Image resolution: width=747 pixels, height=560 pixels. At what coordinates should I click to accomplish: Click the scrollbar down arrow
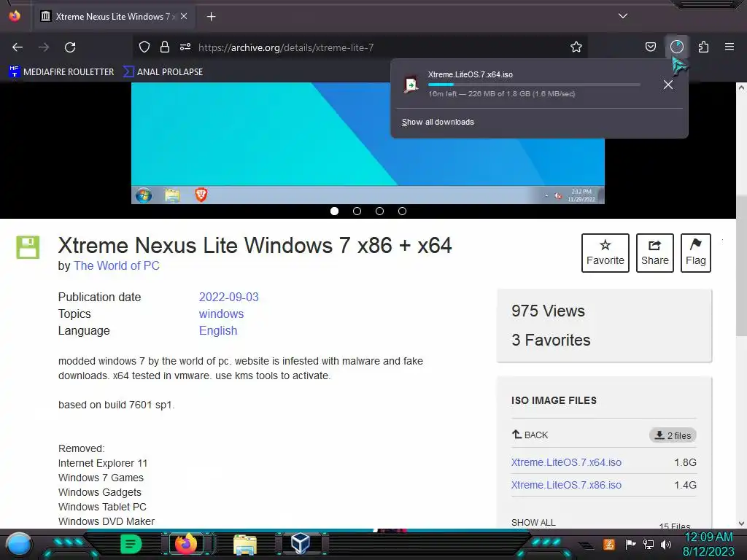tap(741, 523)
